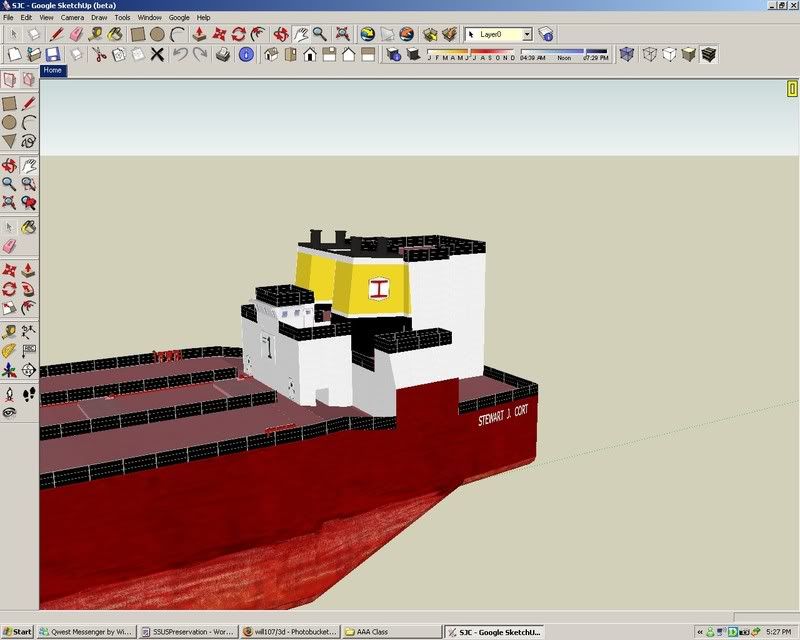Screen dimensions: 800x640
Task: Click the yellow indicator at viewport corner
Action: [792, 89]
